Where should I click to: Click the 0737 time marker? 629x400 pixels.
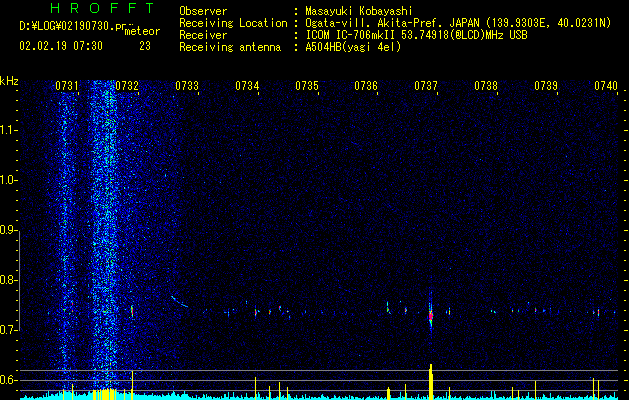coord(426,86)
